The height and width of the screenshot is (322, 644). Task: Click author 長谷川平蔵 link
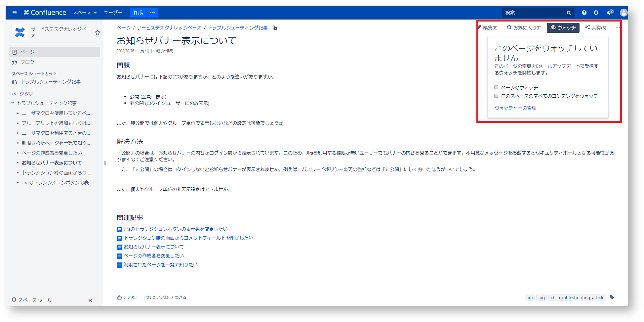click(x=150, y=51)
